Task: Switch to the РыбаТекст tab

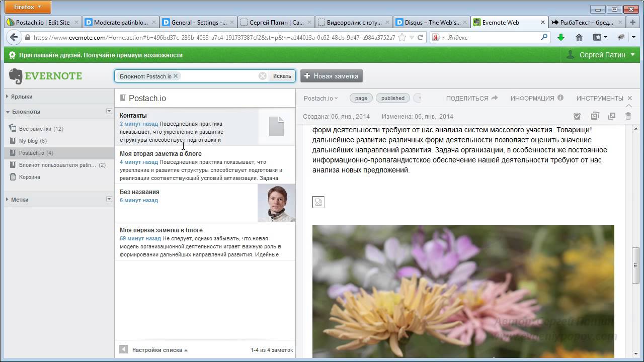Action: tap(587, 22)
